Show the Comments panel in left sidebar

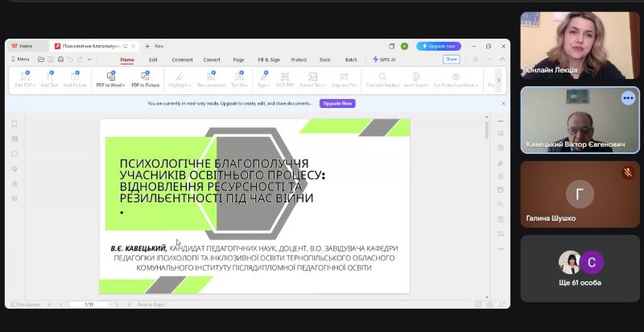tap(14, 154)
